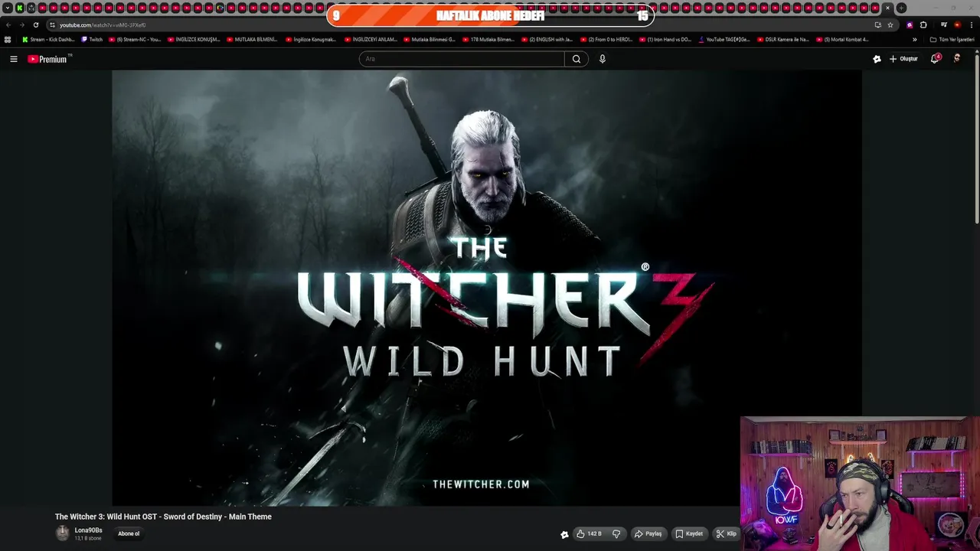
Task: Close the active YouTube tab
Action: click(887, 8)
